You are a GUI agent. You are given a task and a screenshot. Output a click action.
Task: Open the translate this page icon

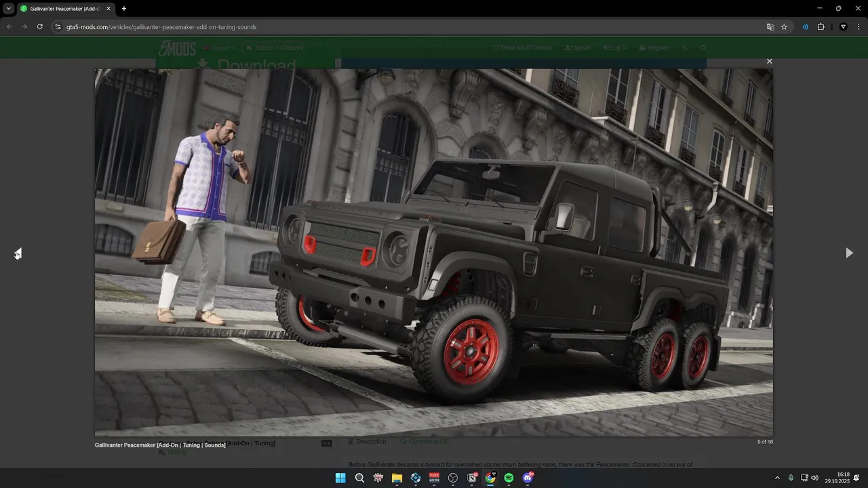pos(770,27)
